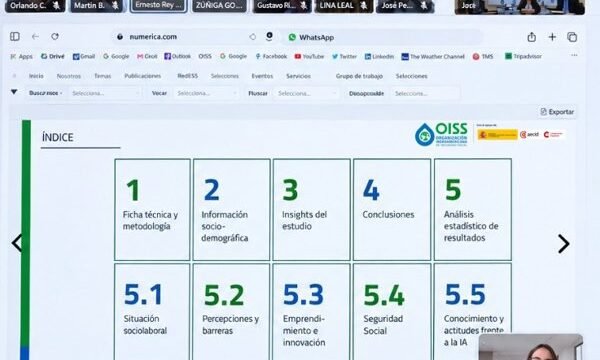Screen dimensions: 600x360
Task: Open the Gmail bookmark
Action: 84,56
